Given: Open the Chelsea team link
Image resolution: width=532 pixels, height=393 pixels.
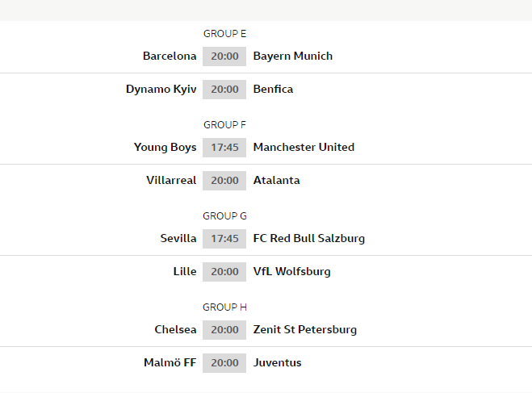Looking at the screenshot, I should click(175, 329).
